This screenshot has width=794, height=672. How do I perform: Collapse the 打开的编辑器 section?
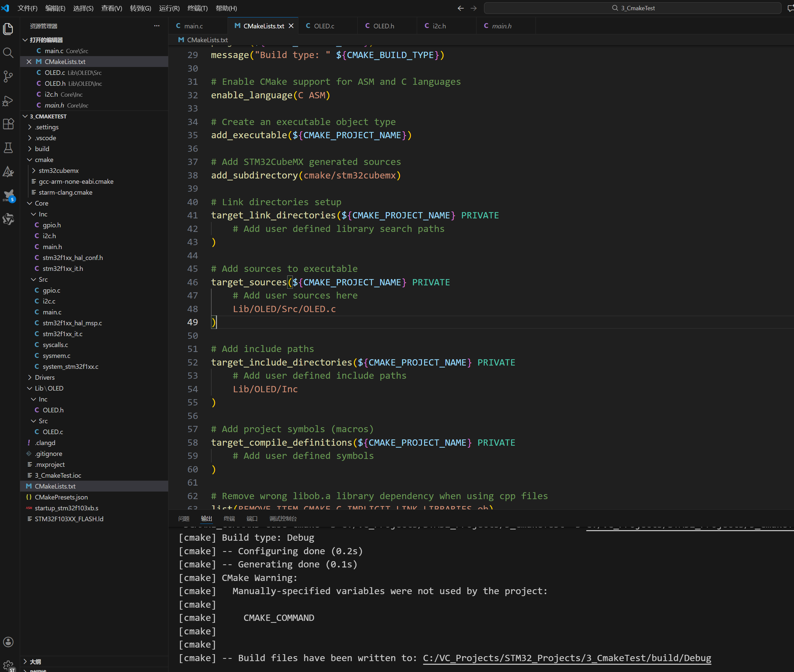(x=25, y=40)
